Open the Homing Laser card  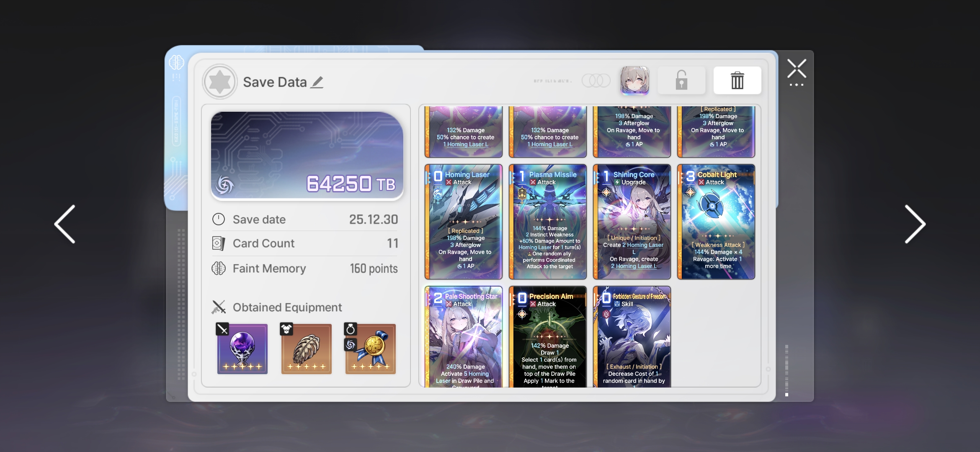click(463, 222)
